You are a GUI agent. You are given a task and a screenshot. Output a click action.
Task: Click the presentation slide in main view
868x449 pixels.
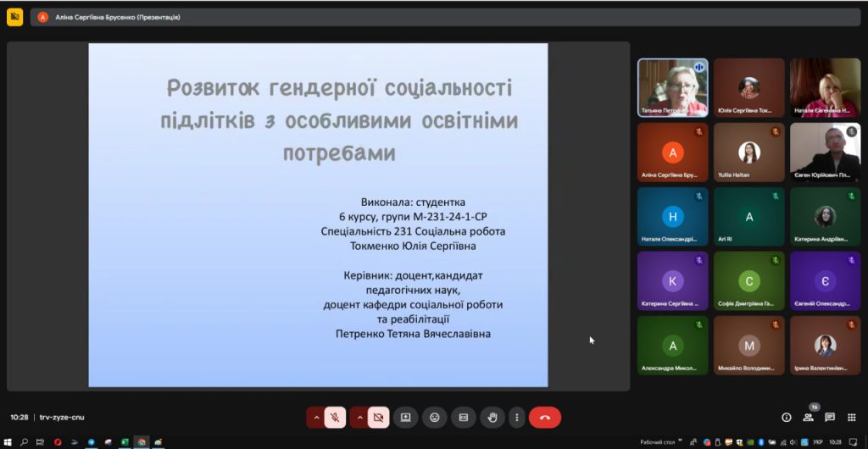(x=318, y=215)
